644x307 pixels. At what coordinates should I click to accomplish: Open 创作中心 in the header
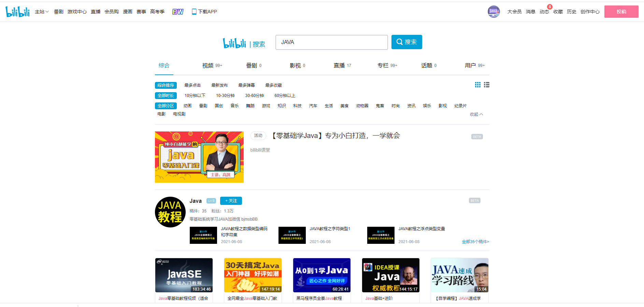590,12
